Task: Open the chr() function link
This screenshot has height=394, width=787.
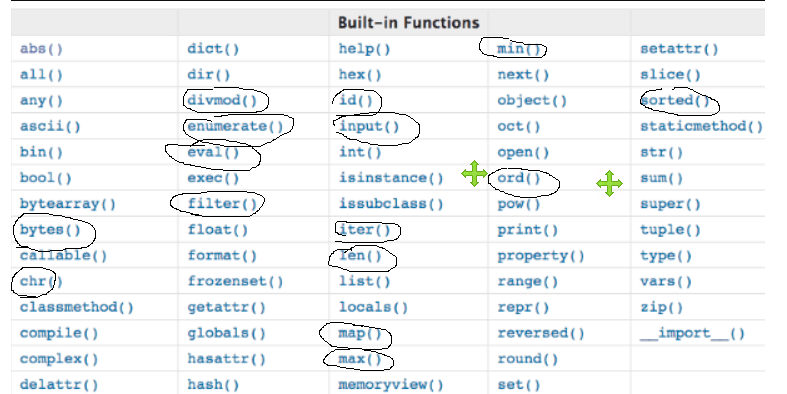Action: 41,281
